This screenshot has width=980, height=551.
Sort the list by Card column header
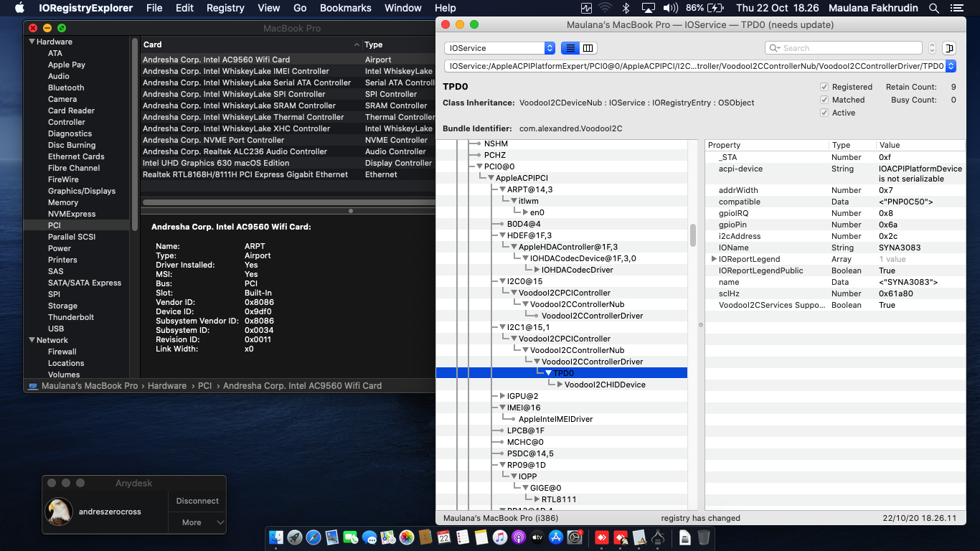pos(250,44)
